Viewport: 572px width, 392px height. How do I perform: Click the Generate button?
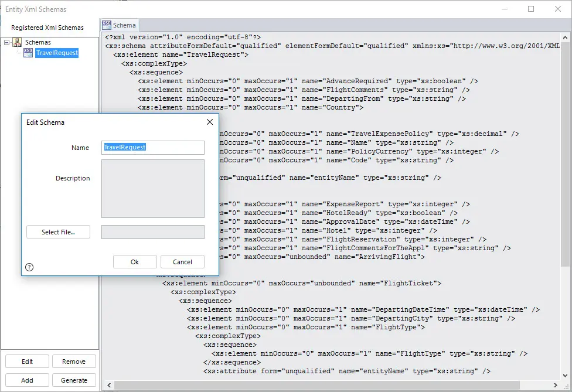(74, 380)
